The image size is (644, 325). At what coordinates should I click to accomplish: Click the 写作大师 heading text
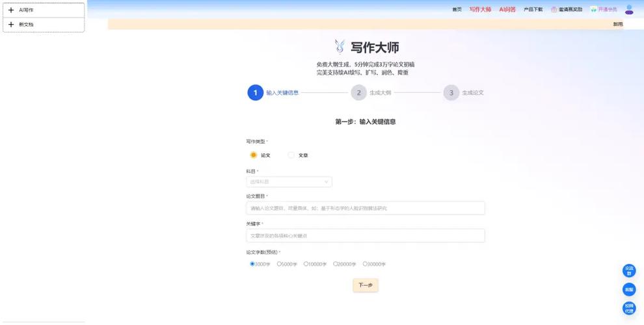pyautogui.click(x=375, y=47)
